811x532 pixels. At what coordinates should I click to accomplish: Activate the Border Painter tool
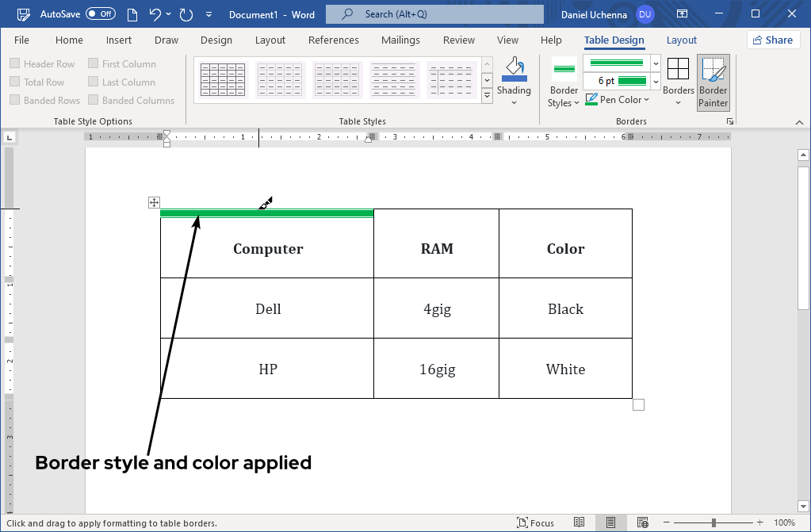[713, 82]
